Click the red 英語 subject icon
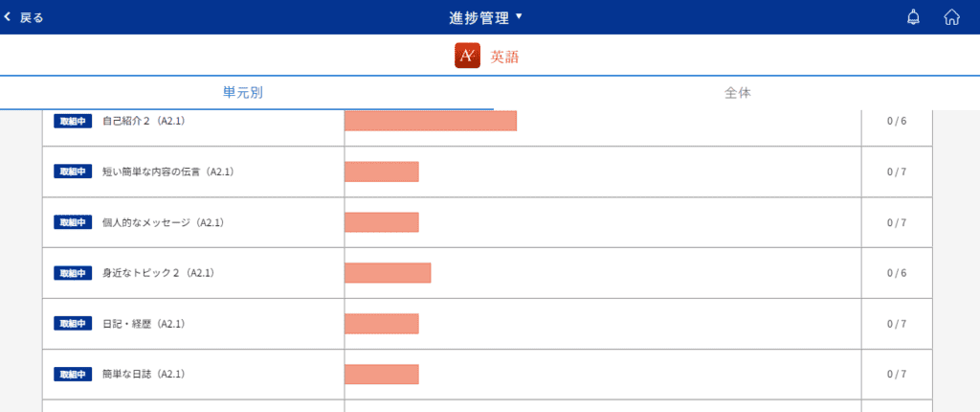The width and height of the screenshot is (980, 412). pos(467,56)
